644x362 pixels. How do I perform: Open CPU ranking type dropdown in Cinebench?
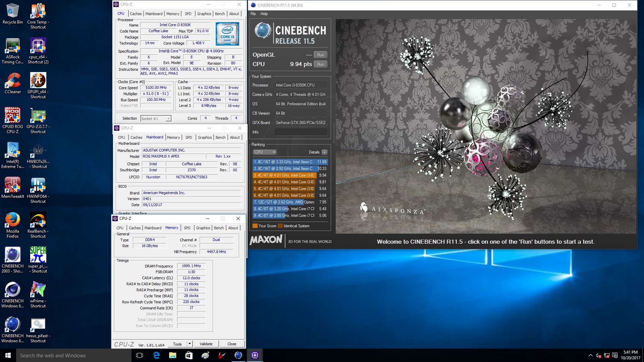[x=265, y=152]
